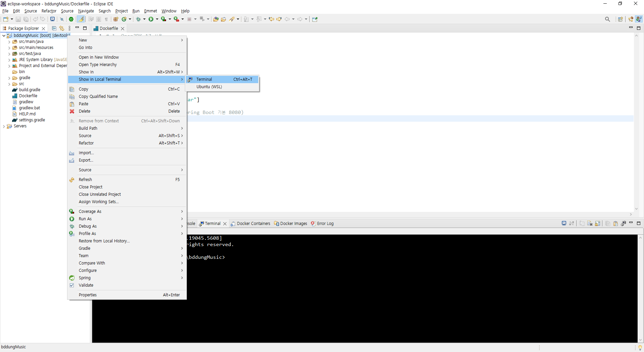Open the Spring submenu
The height and width of the screenshot is (352, 644).
click(x=127, y=278)
